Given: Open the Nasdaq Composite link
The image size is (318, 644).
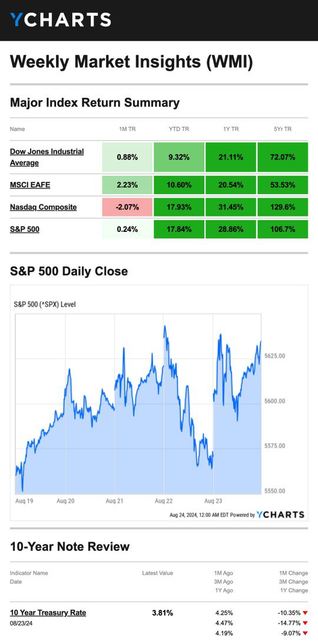Looking at the screenshot, I should pos(43,207).
